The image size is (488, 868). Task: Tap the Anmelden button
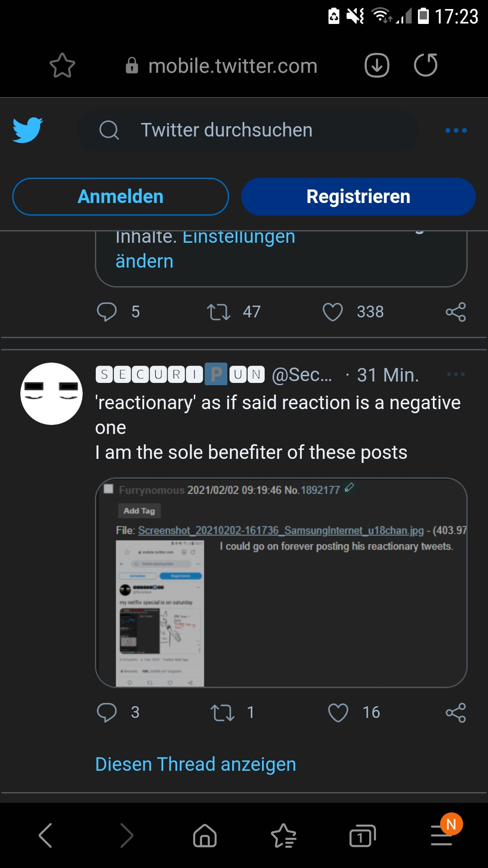coord(121,197)
